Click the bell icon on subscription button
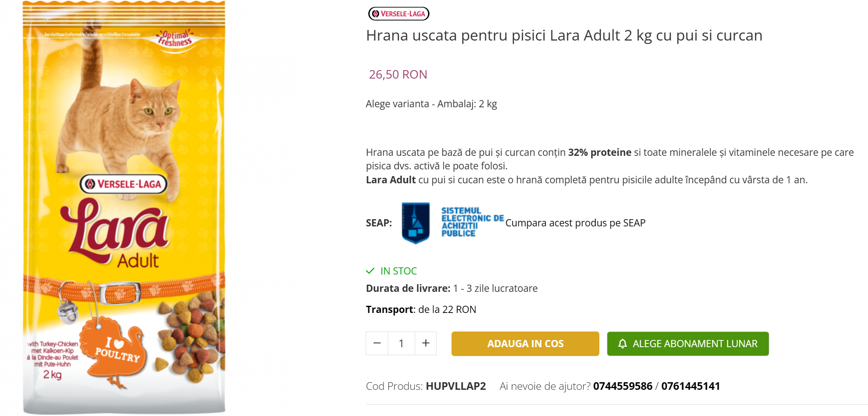The image size is (868, 416). click(x=622, y=344)
